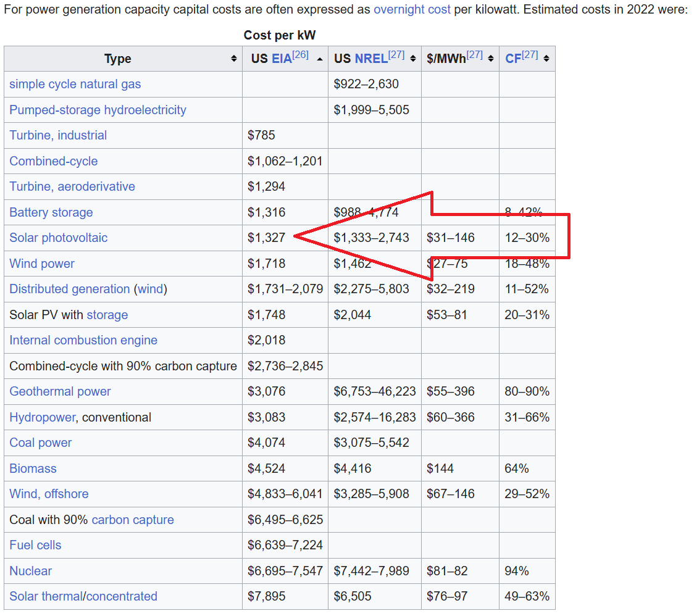Follow citation [27] next to CF
The height and width of the screenshot is (616, 694).
530,55
